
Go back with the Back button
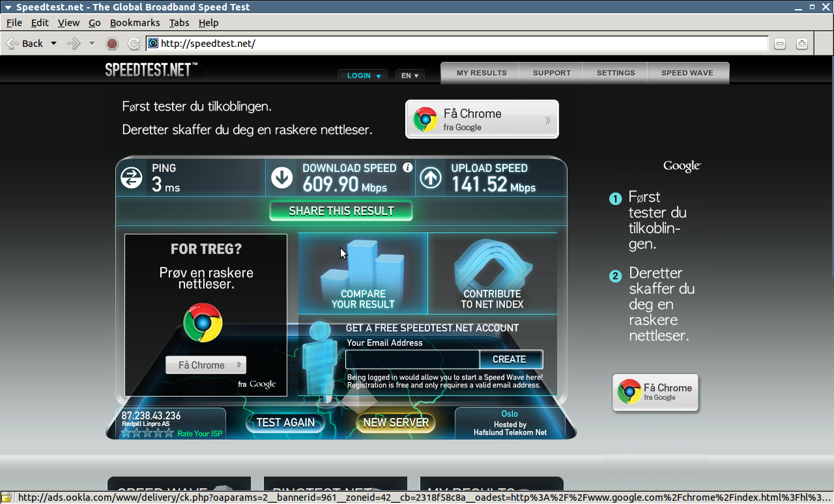click(x=25, y=44)
